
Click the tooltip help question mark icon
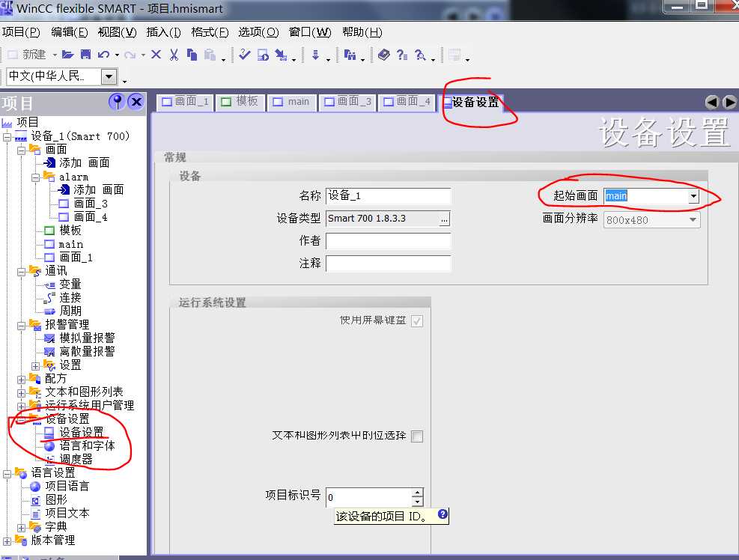coord(443,514)
